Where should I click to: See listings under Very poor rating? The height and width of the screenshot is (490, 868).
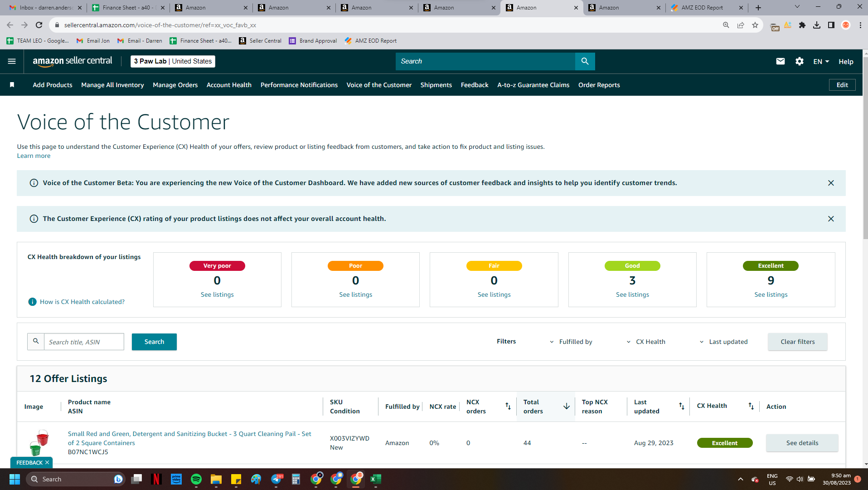217,294
